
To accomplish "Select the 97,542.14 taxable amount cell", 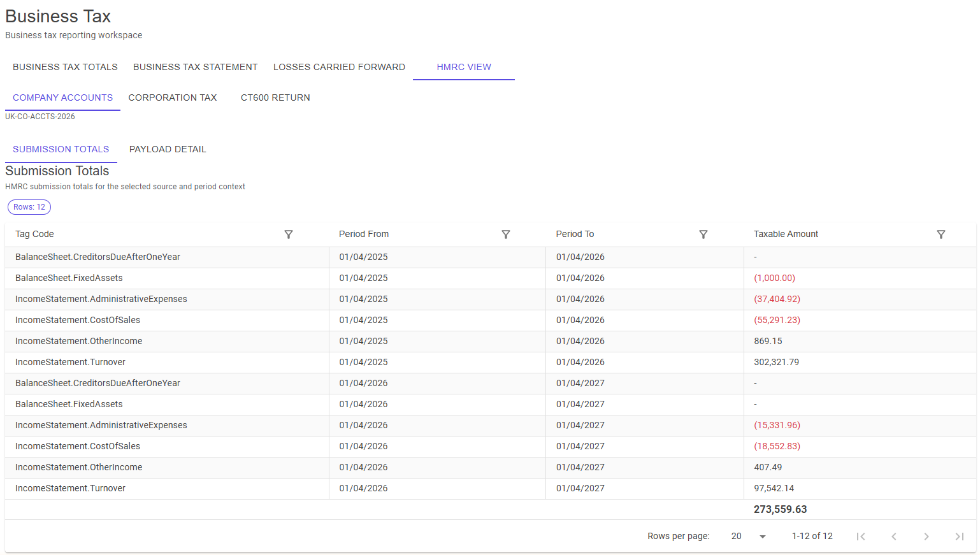I will (x=860, y=489).
